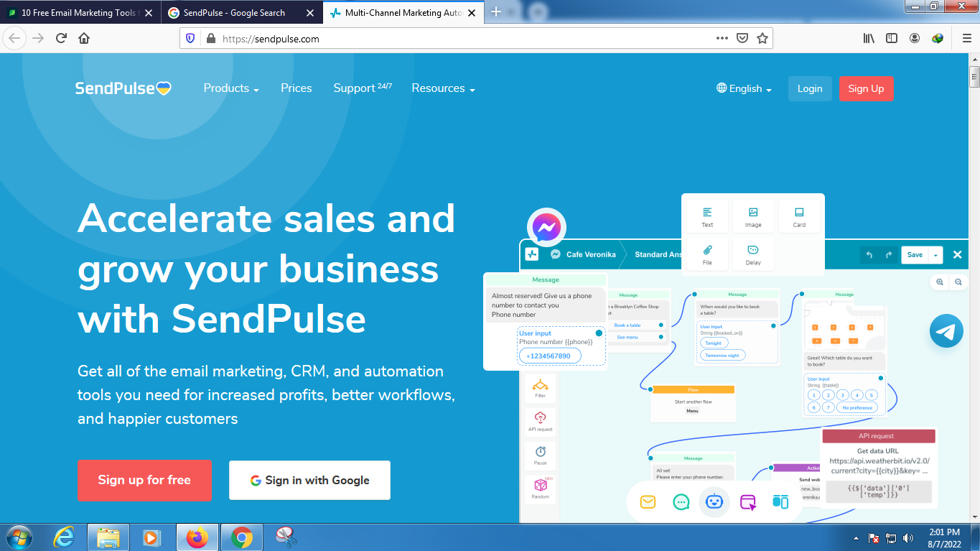This screenshot has width=980, height=551.
Task: Switch to 10 Free Email Marketing Tools tab
Action: coord(81,13)
